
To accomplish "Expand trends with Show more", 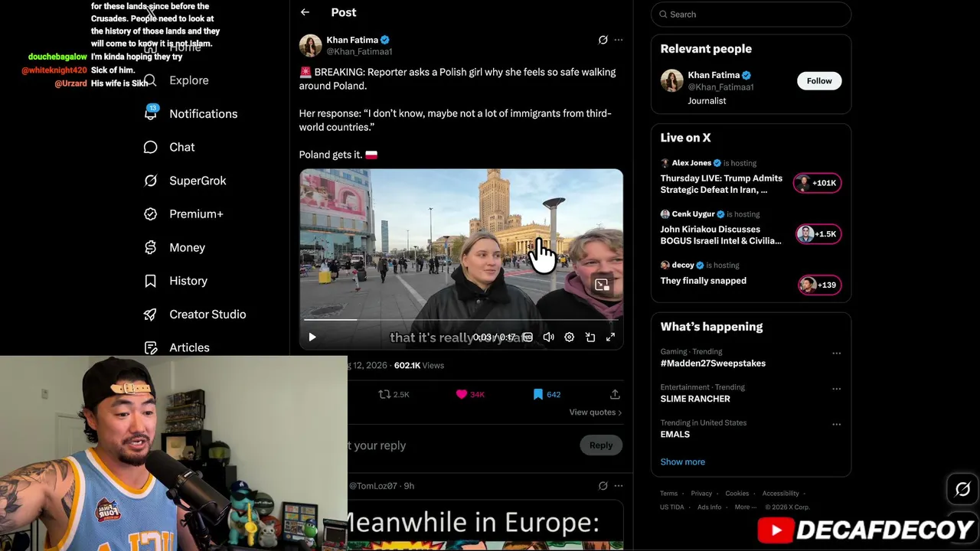I will [683, 462].
